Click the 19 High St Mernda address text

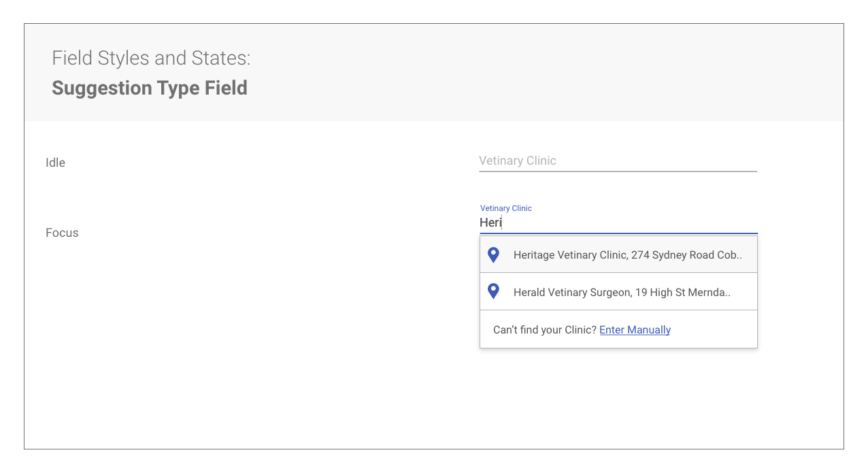pos(682,292)
